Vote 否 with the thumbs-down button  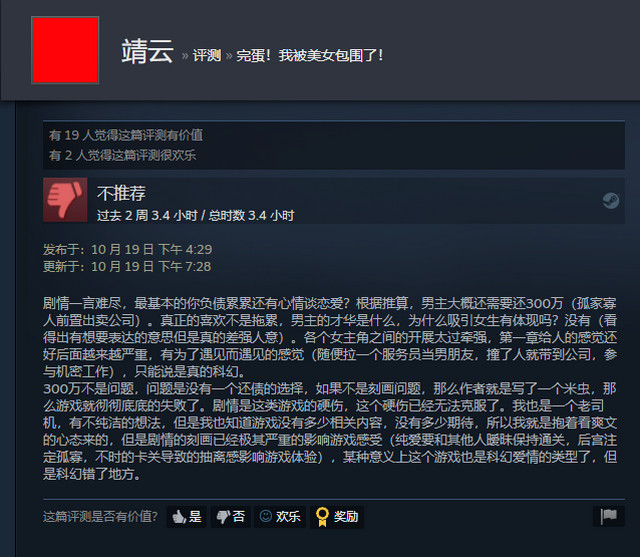pos(231,517)
